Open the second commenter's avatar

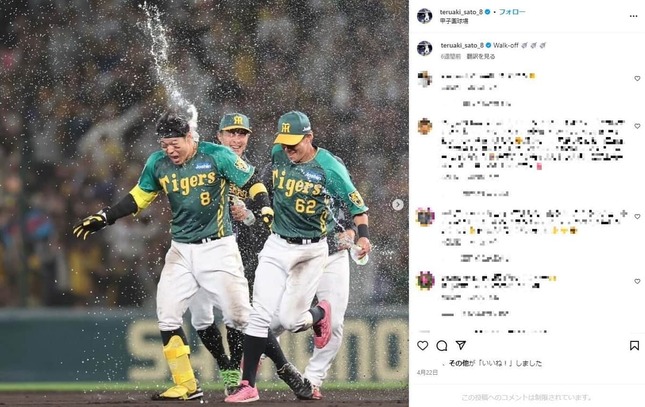425,126
